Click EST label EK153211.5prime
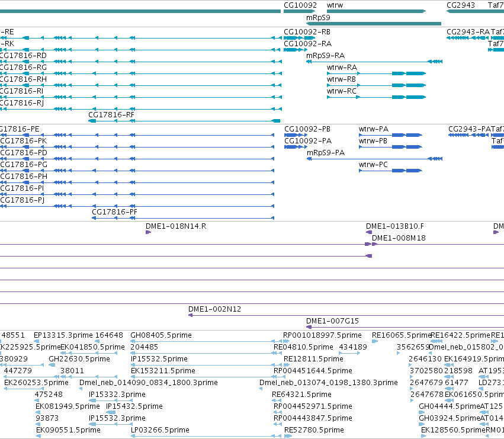 (163, 371)
